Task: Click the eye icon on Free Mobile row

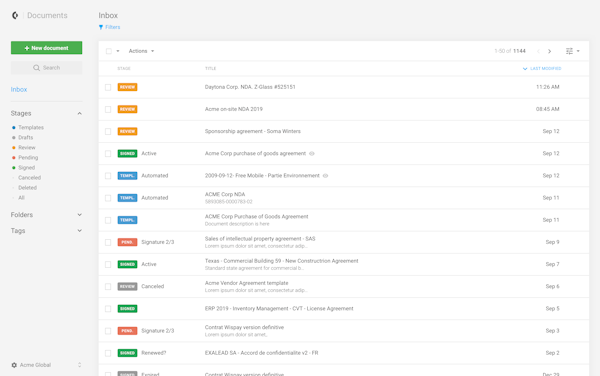Action: 325,176
